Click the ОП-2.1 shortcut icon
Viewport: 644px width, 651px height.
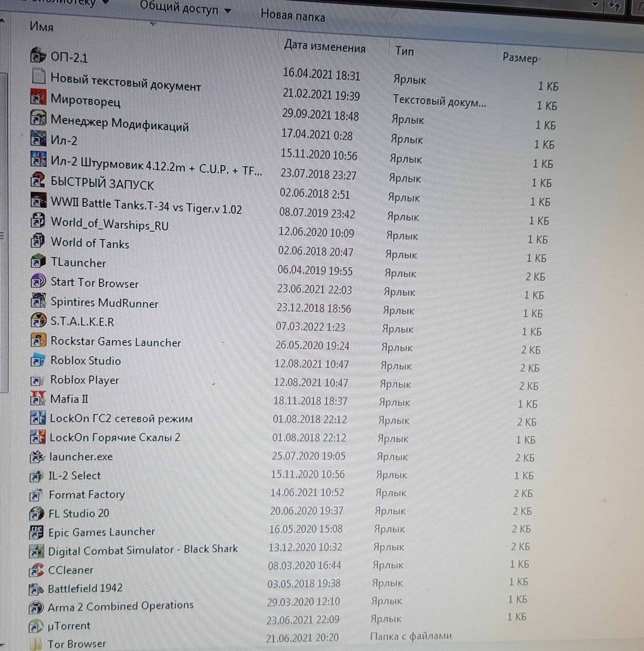(x=38, y=55)
